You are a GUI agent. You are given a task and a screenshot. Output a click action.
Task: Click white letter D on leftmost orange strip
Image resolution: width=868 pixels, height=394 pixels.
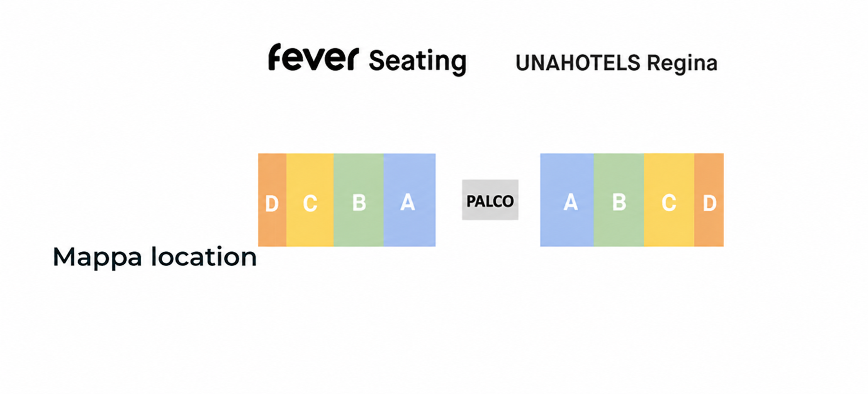272,204
